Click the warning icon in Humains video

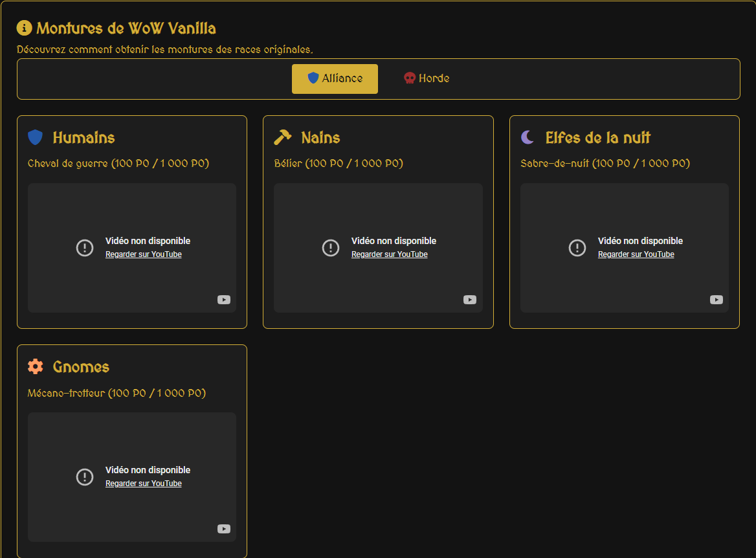click(x=85, y=247)
